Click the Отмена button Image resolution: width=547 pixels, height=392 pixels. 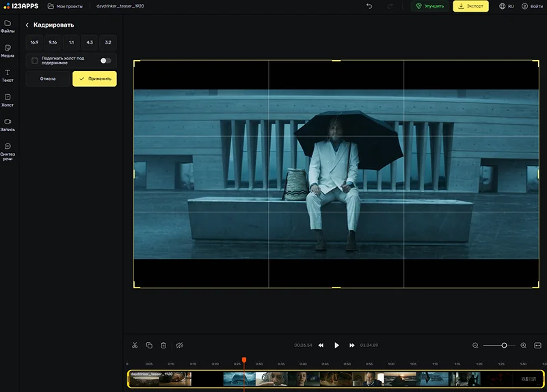[x=48, y=79]
